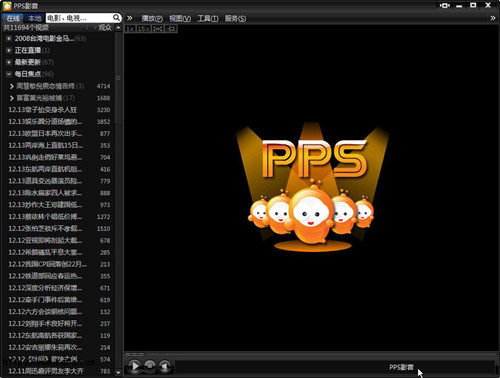Collapse the side panel with double-arrow
This screenshot has width=500, height=378.
[130, 18]
